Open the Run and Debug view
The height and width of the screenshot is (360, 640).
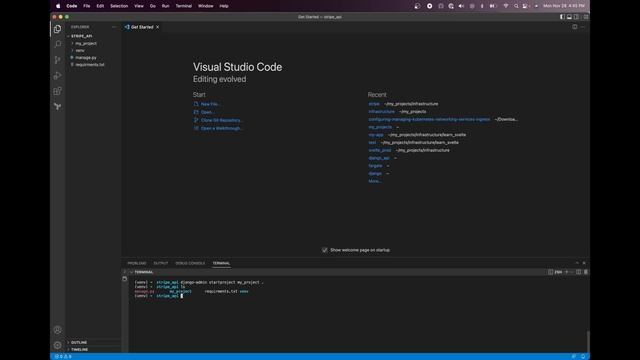(x=58, y=76)
